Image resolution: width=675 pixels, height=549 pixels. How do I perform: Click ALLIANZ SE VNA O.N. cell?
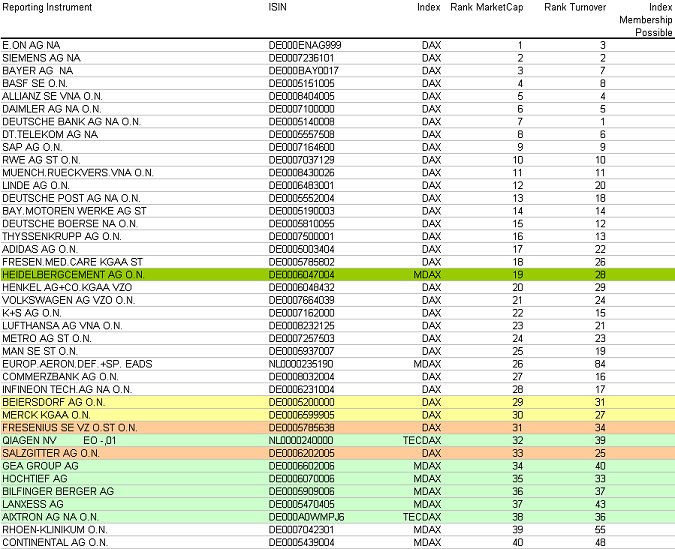point(52,96)
